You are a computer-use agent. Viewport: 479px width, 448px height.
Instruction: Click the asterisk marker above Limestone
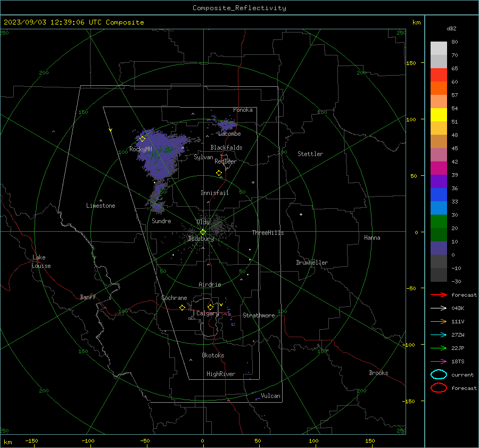pos(101,201)
